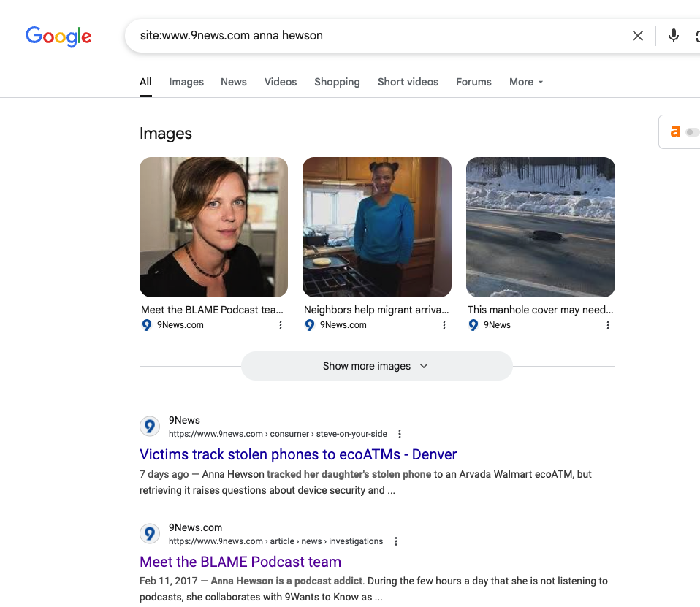
Task: Clear the search box text
Action: (x=638, y=36)
